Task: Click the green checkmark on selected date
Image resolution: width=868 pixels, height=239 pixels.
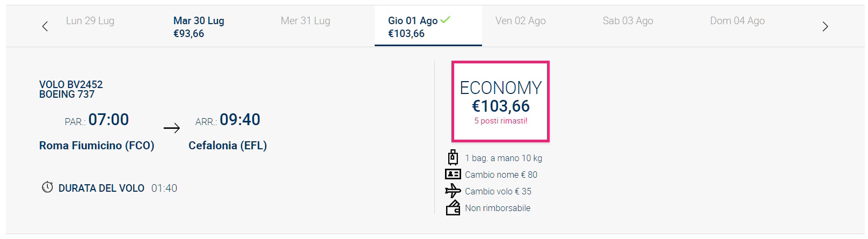Action: click(x=445, y=20)
